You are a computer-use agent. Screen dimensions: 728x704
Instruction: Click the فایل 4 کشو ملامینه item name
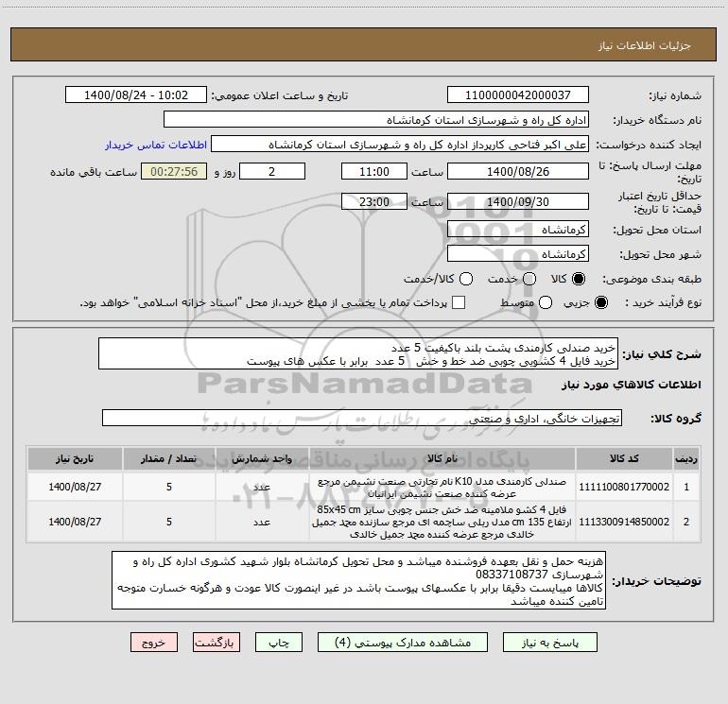(x=442, y=522)
